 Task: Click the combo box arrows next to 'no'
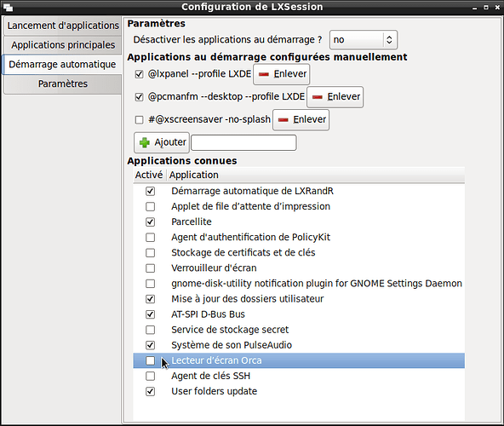pos(389,39)
